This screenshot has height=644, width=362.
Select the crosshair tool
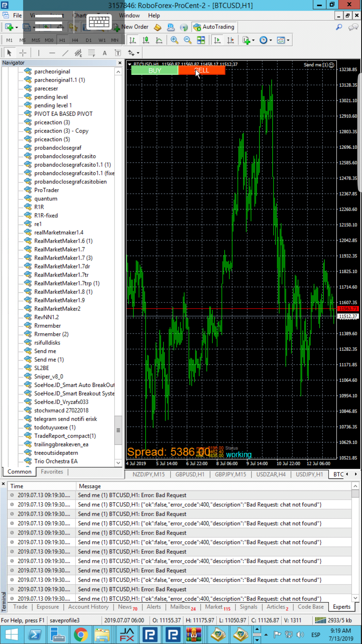click(x=23, y=53)
